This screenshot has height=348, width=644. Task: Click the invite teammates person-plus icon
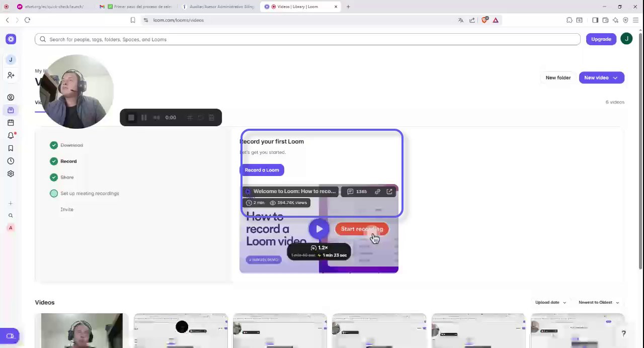pyautogui.click(x=11, y=75)
